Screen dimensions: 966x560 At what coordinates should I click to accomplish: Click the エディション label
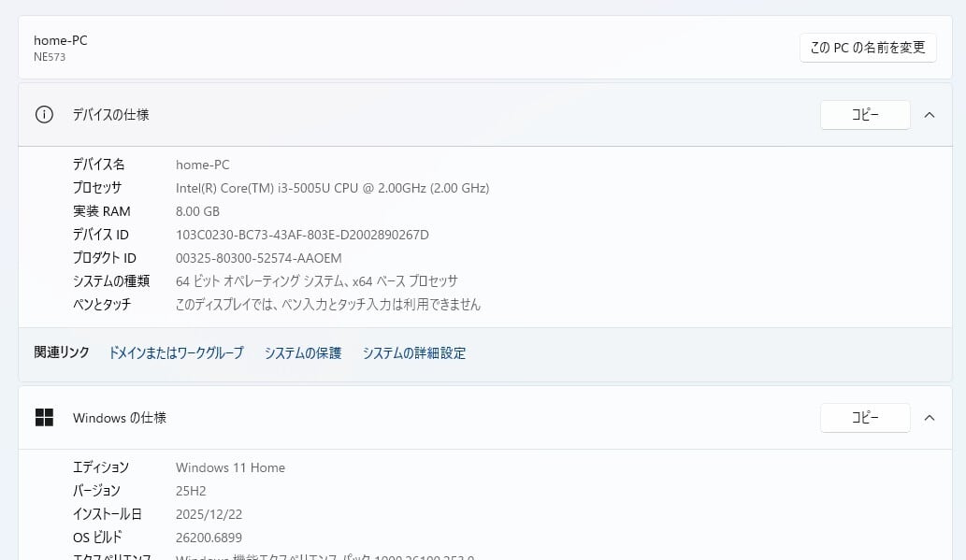[101, 467]
